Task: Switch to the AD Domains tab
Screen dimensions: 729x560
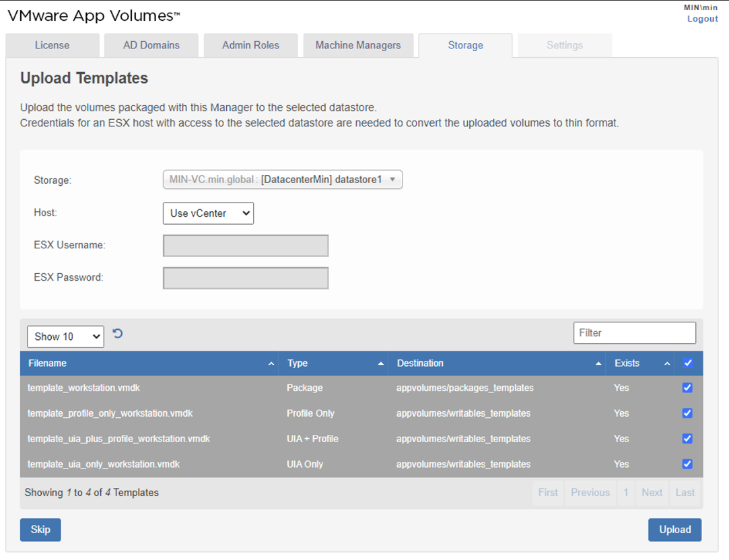Action: point(151,45)
